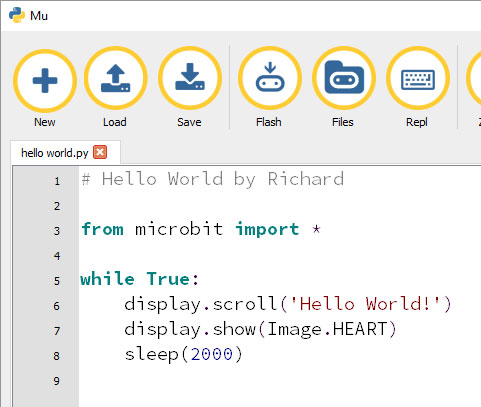Click 'Image.HEART' on line 7
The width and height of the screenshot is (481, 407).
pyautogui.click(x=327, y=329)
